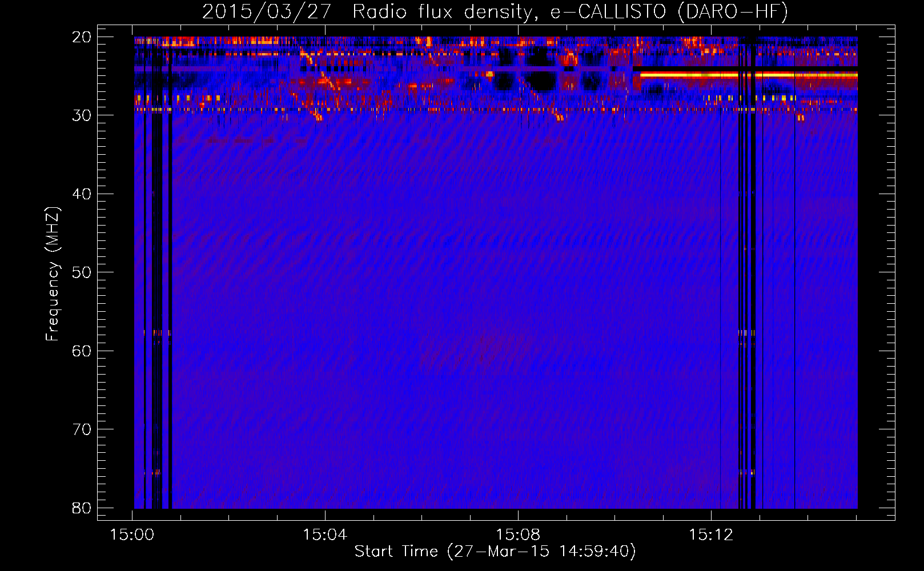Image resolution: width=924 pixels, height=571 pixels.
Task: Click the 'Start Time (27-Mar-15 14:59:40)' label
Action: [495, 552]
